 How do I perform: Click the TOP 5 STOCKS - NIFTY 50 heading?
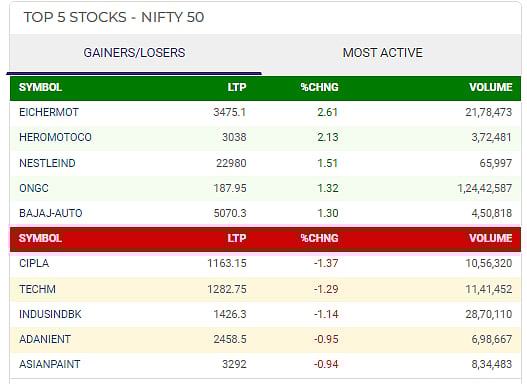point(114,17)
